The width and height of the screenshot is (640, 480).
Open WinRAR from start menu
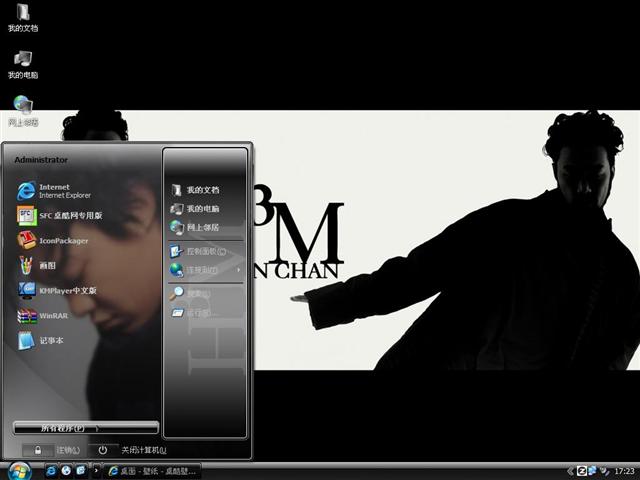pyautogui.click(x=42, y=316)
